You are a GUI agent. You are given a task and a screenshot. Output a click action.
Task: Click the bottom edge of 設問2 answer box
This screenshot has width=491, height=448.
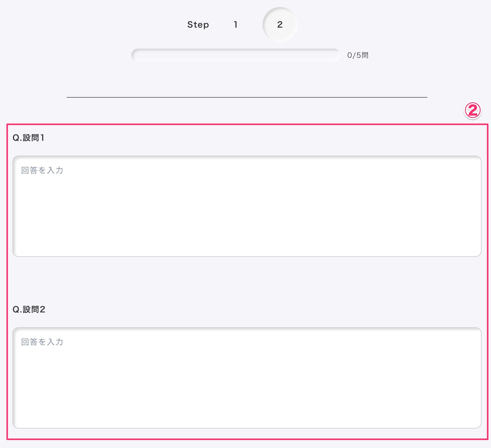coord(247,428)
